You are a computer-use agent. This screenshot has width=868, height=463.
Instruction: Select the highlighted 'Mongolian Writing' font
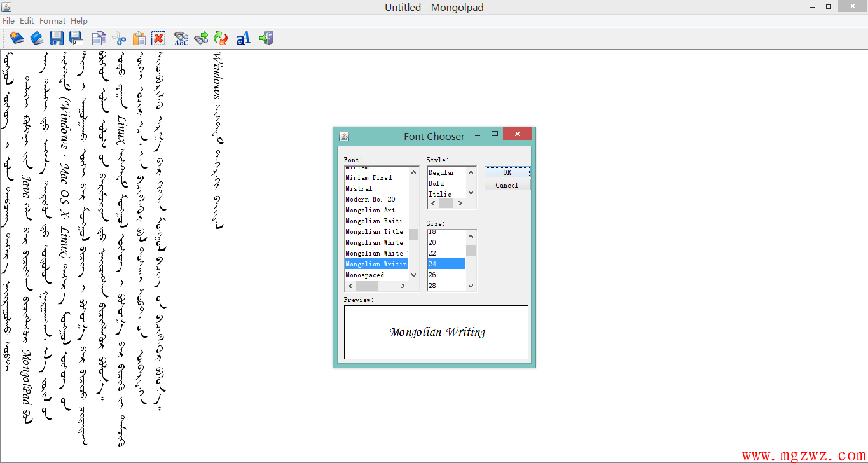click(376, 264)
